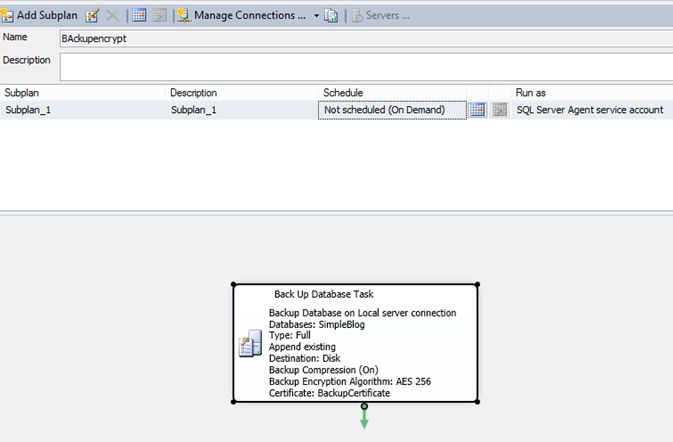
Task: Open schedule calendar icon in Subplan_1 row
Action: 477,110
